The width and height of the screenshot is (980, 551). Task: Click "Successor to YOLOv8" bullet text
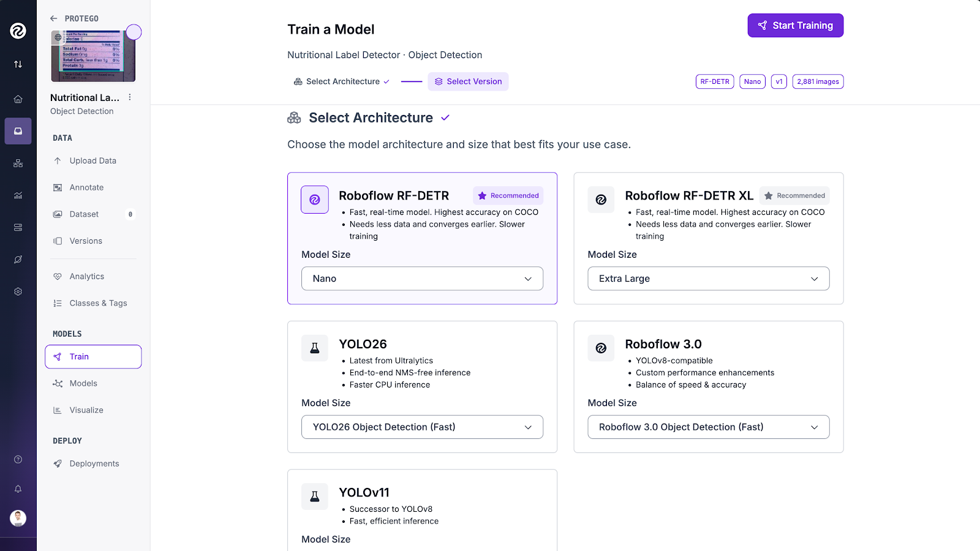391,509
